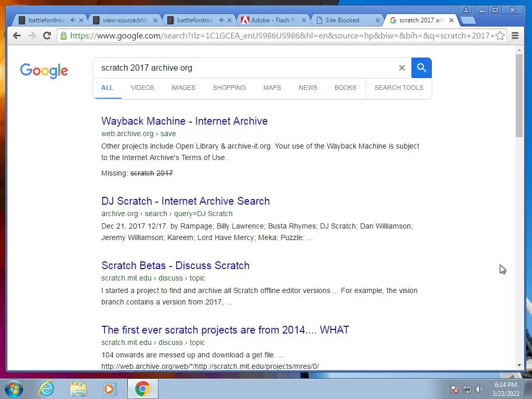Close the Site Blocked tab

coord(378,20)
